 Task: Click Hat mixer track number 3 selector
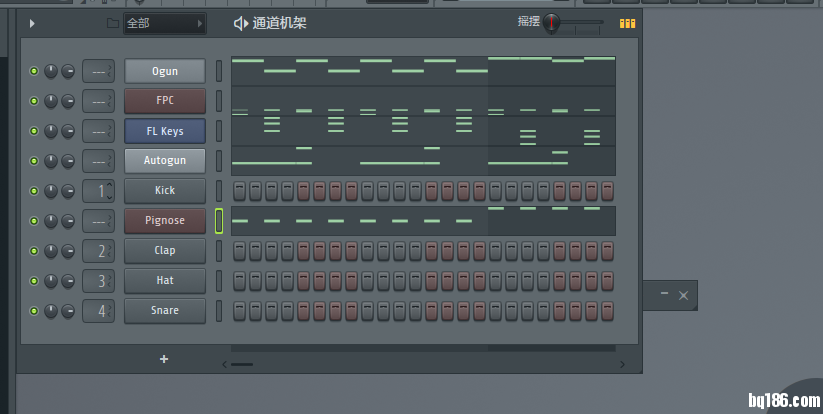pyautogui.click(x=98, y=281)
